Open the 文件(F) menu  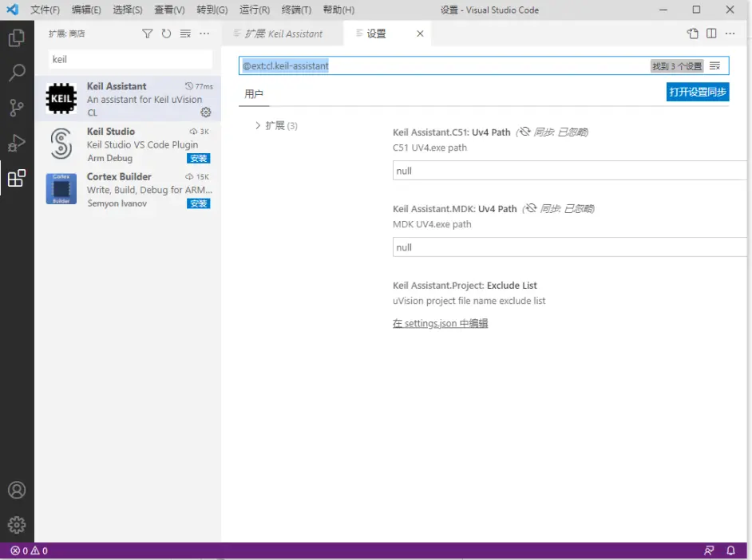pos(45,10)
